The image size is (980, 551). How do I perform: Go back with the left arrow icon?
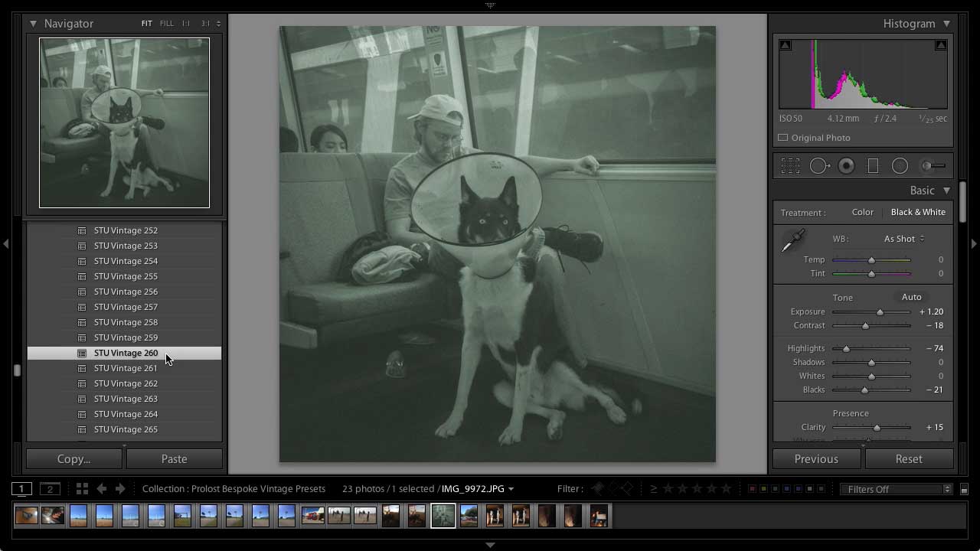101,489
